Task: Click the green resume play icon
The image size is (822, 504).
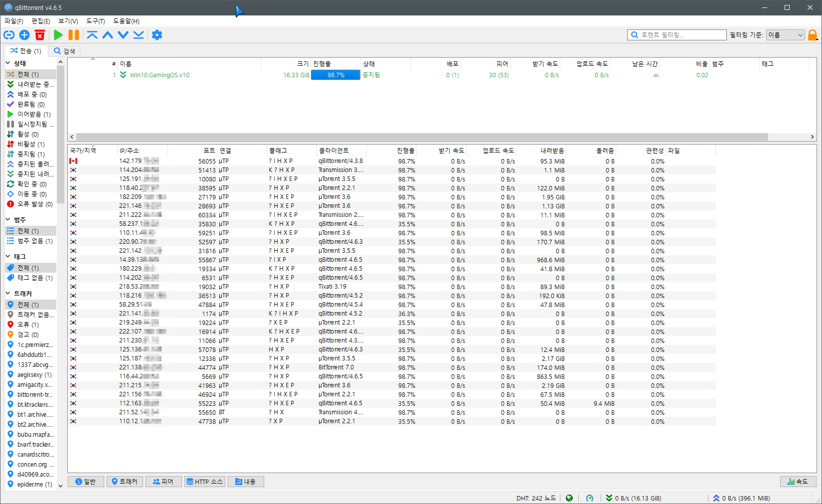Action: pos(58,35)
